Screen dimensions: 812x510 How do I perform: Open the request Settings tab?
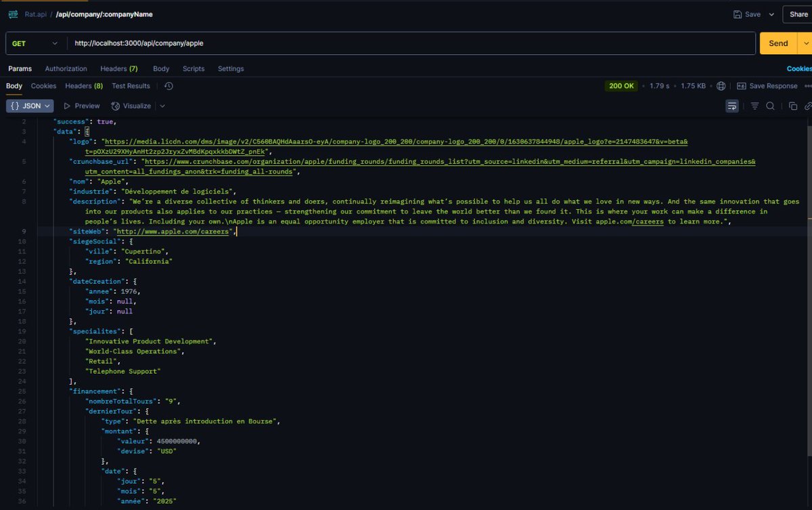(x=231, y=68)
